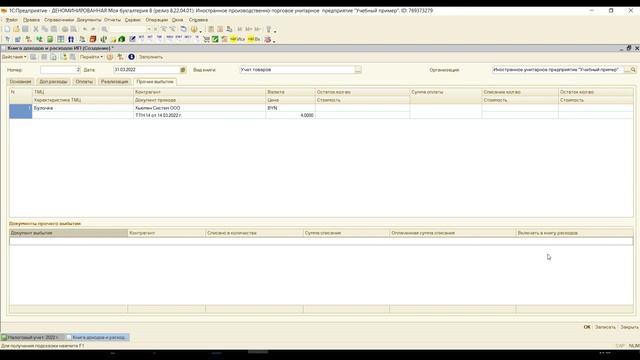This screenshot has height=360, width=640.
Task: Click the shopping cart icon in second toolbar
Action: pos(206,39)
